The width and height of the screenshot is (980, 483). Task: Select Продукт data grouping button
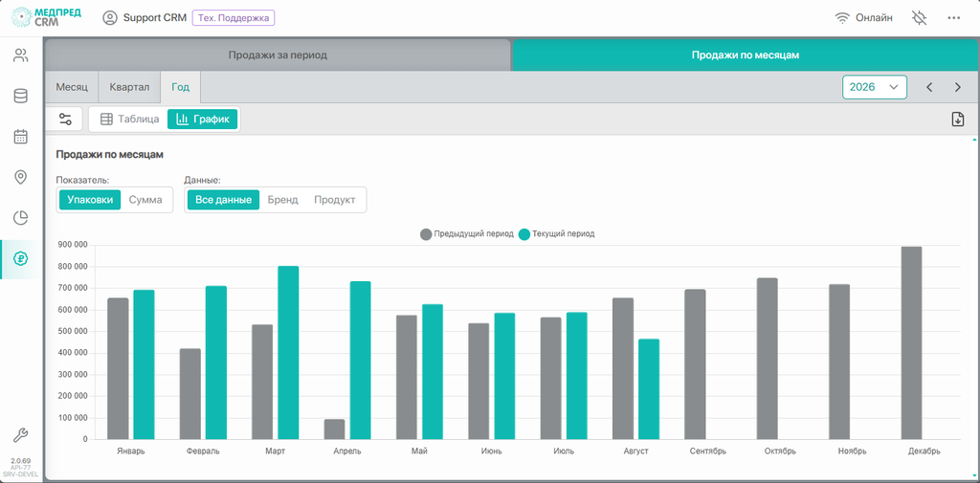(334, 200)
